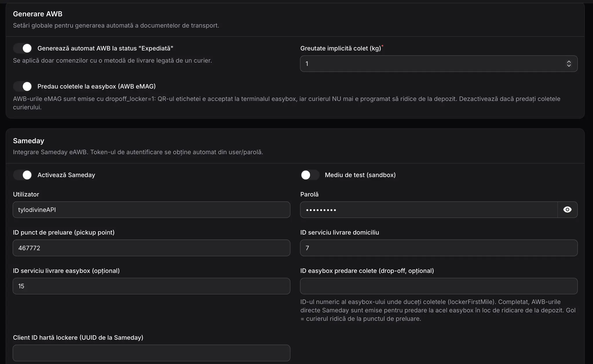593x364 pixels.
Task: Click the "ID serviciu livrare easybox (opțional)" label
Action: [x=66, y=271]
